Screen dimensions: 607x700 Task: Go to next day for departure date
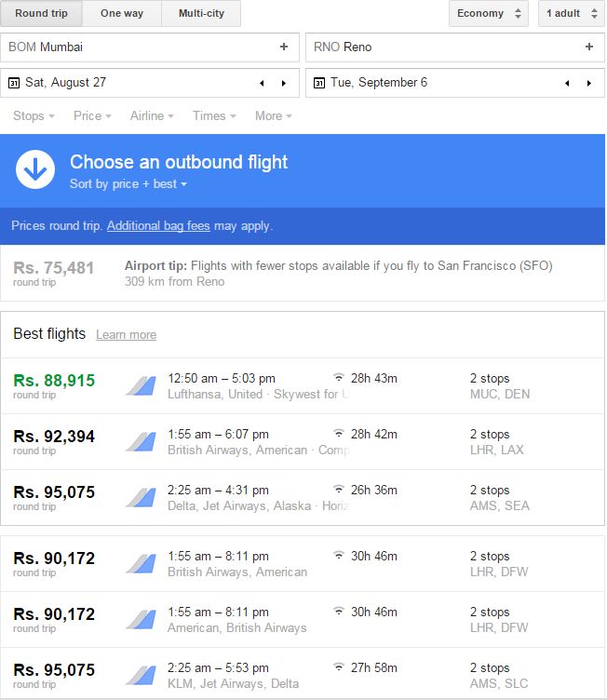click(284, 83)
